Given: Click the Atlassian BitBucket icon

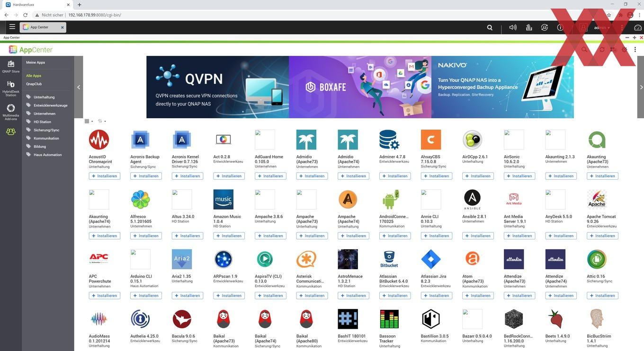Looking at the screenshot, I should [x=389, y=259].
